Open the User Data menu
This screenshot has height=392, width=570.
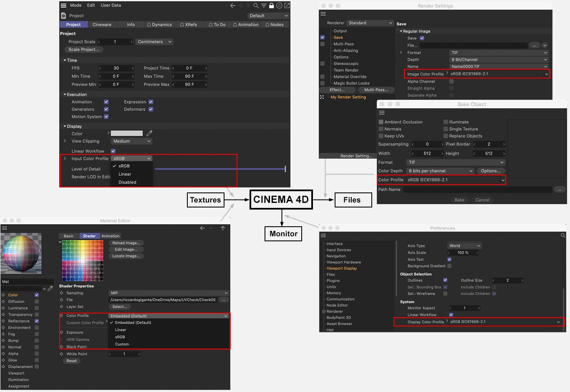pyautogui.click(x=111, y=5)
